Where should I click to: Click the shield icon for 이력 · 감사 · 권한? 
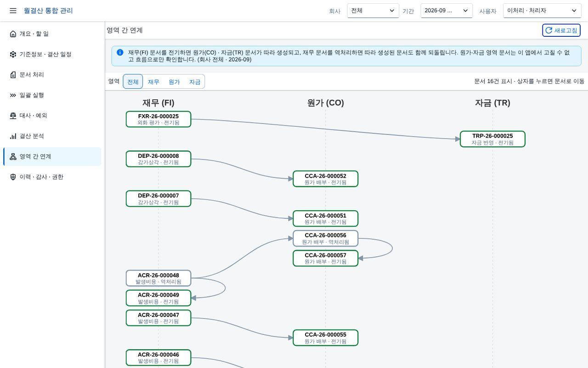pos(13,177)
